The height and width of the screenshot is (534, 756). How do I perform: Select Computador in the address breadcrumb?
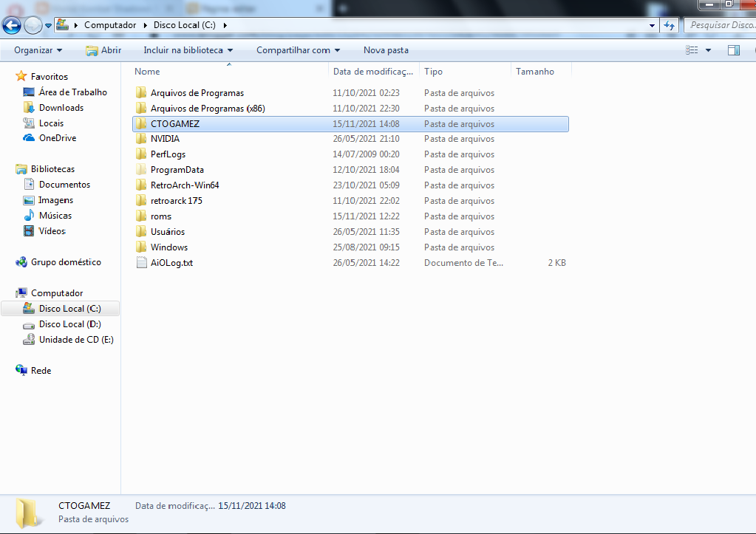[110, 25]
